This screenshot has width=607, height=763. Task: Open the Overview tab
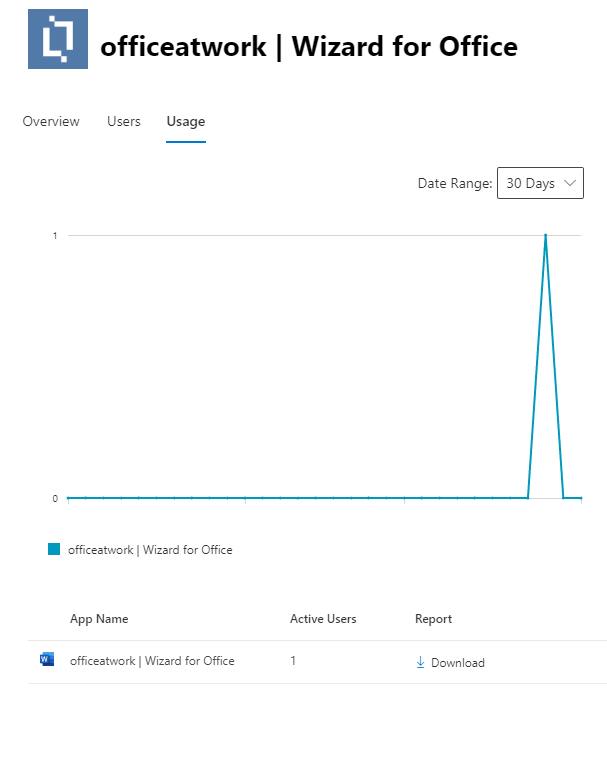point(51,121)
